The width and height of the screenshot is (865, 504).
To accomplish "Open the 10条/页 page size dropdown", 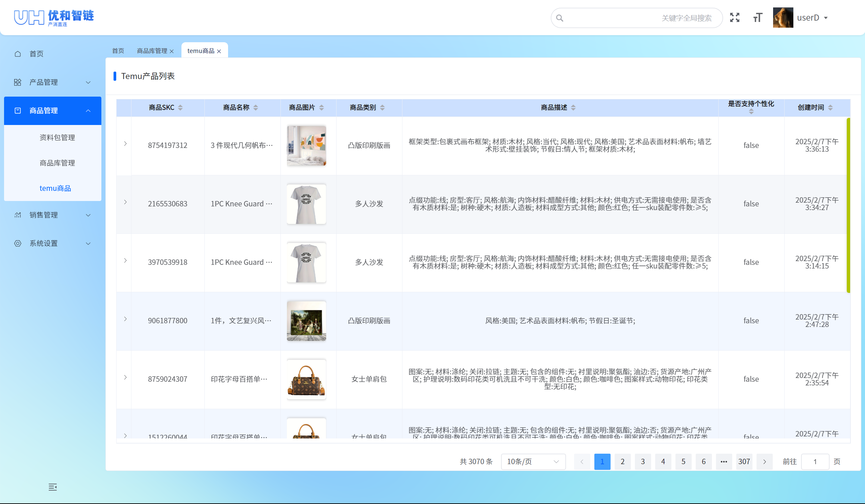I will (x=533, y=461).
